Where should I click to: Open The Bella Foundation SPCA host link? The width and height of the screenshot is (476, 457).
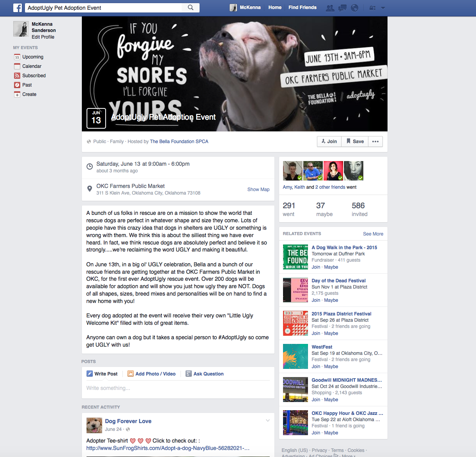(x=179, y=142)
